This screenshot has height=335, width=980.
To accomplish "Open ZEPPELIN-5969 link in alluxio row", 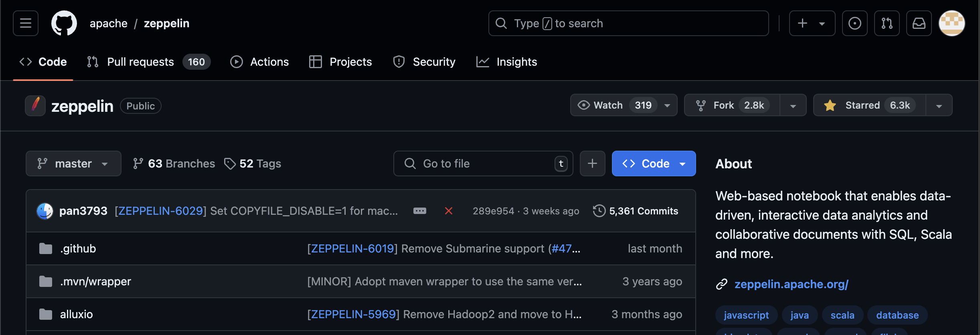I will coord(353,314).
